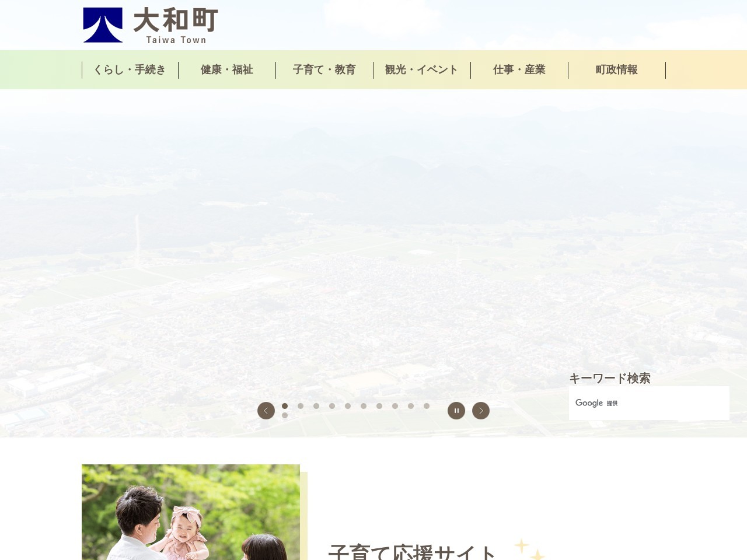Open the 子育て・教育 section
747x560 pixels.
tap(324, 69)
